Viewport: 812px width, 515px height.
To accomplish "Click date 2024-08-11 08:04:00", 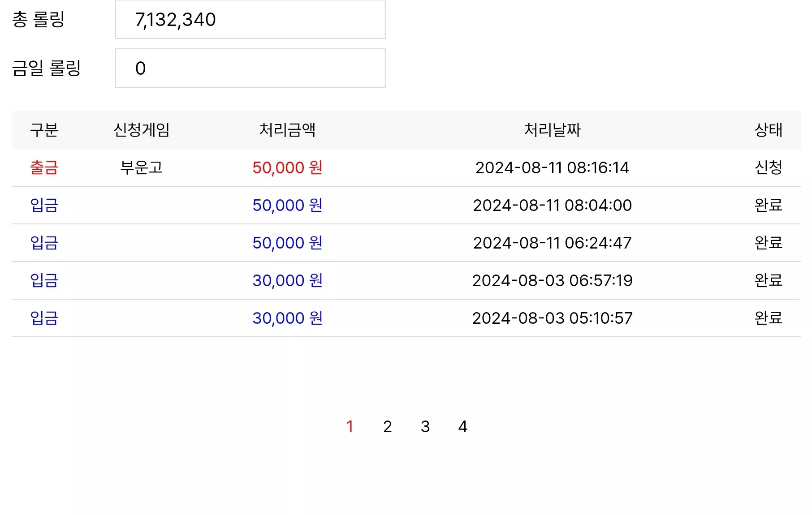I will pos(552,205).
